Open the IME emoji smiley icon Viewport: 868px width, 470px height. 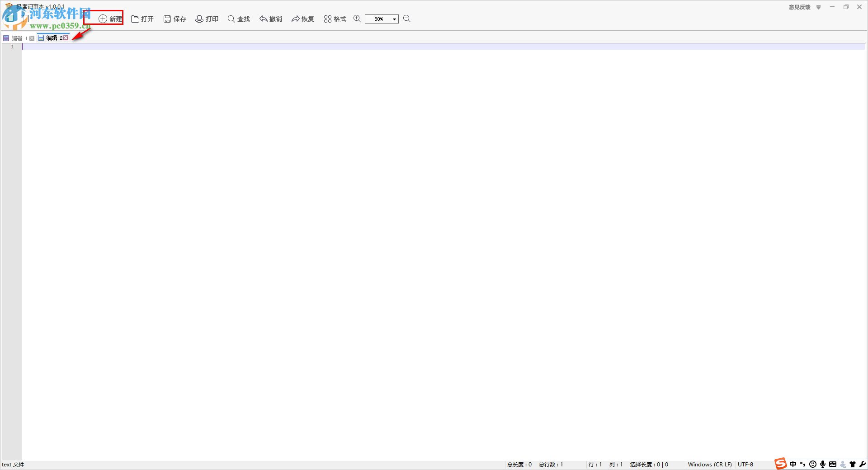813,464
